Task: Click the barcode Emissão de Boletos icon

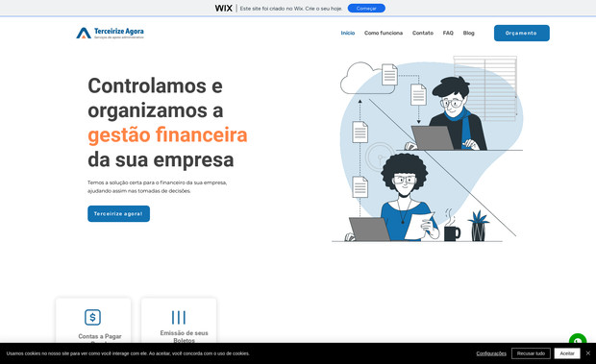Action: point(179,317)
